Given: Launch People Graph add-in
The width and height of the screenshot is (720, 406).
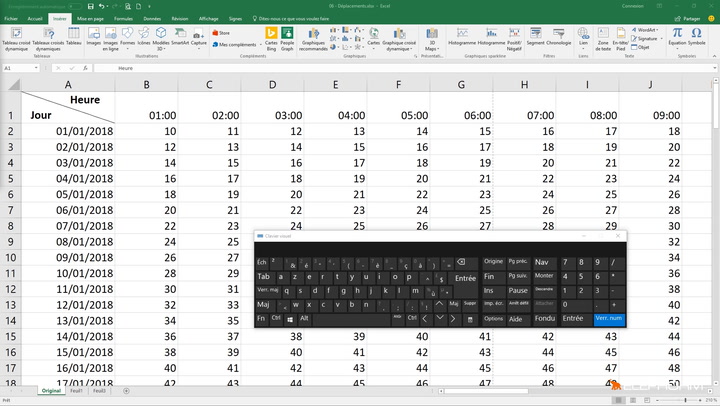Looking at the screenshot, I should tap(287, 39).
